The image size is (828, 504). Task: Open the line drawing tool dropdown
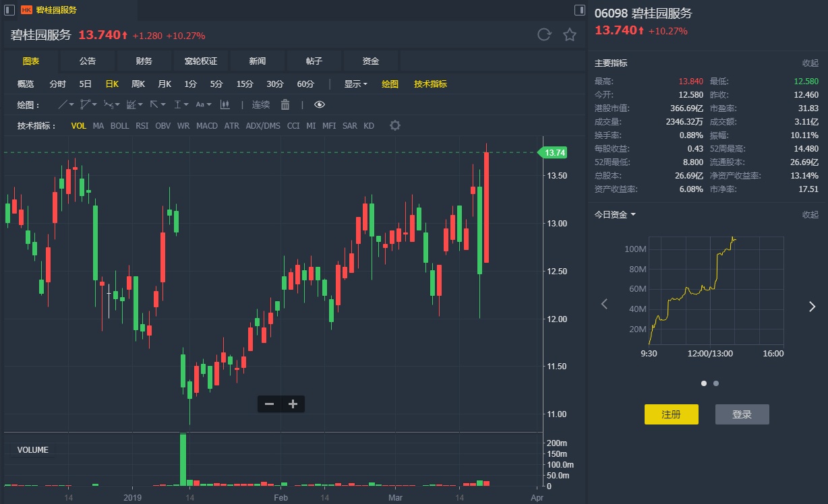coord(66,104)
